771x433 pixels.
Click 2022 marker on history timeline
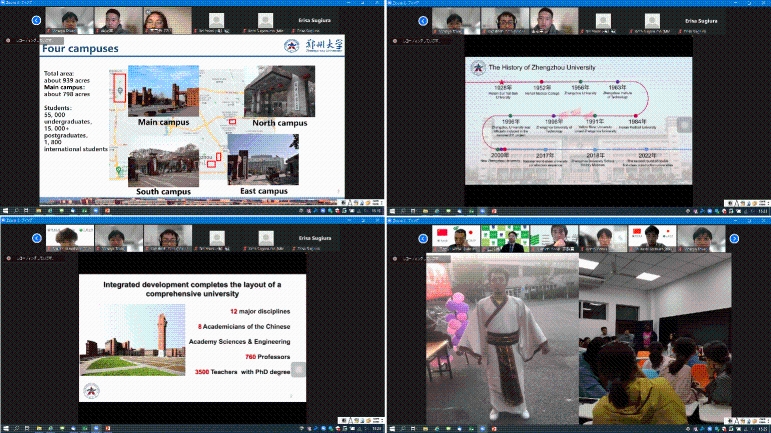click(647, 149)
